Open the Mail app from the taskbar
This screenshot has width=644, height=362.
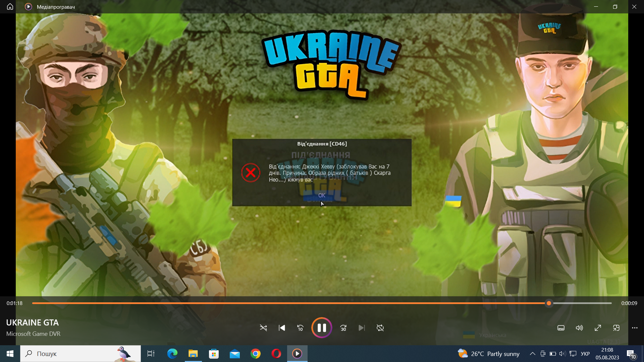pyautogui.click(x=235, y=354)
